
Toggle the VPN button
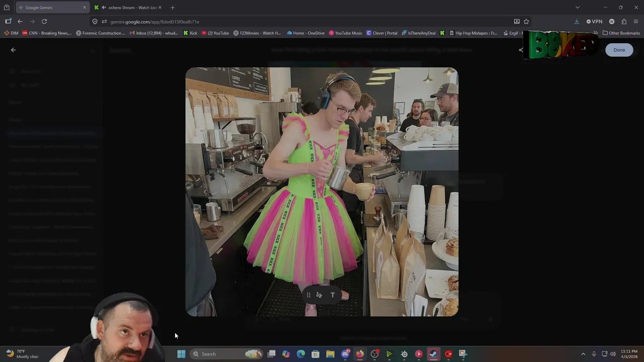[x=594, y=22]
